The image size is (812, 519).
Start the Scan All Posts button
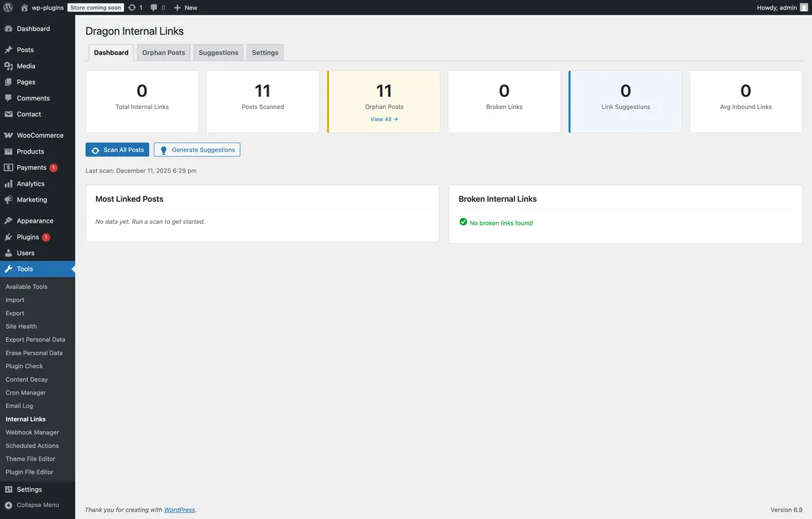(117, 150)
